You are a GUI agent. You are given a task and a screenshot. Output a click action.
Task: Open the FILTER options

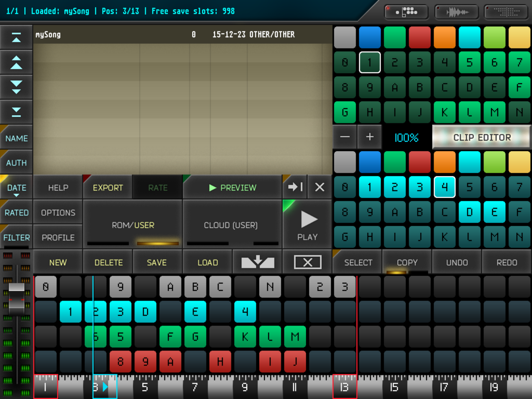point(16,237)
